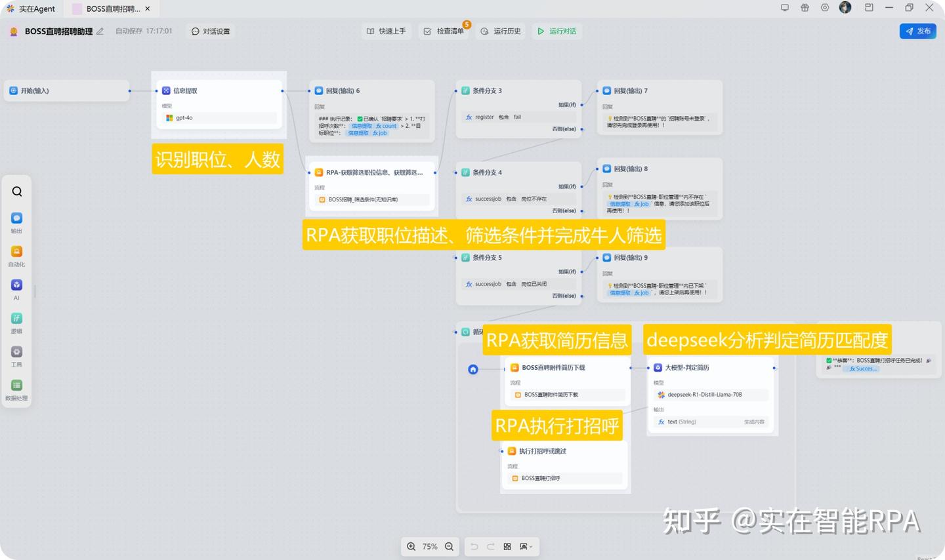Click the 75% zoom level value

coord(430,546)
